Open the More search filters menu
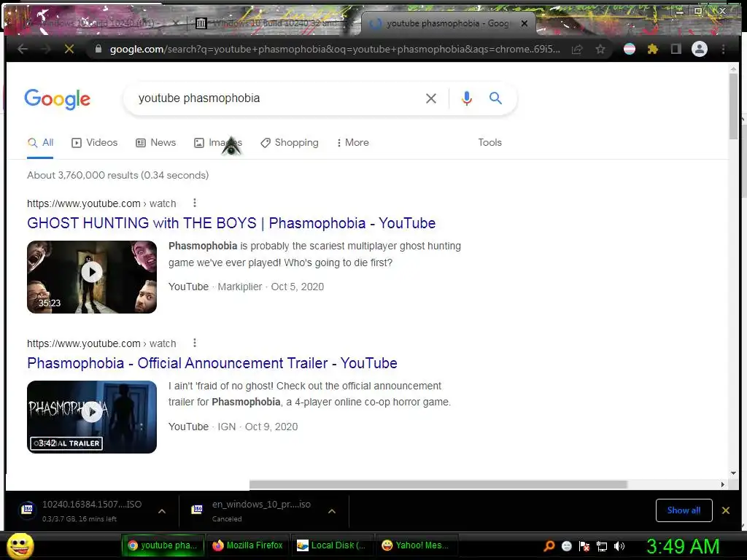747x560 pixels. point(352,142)
